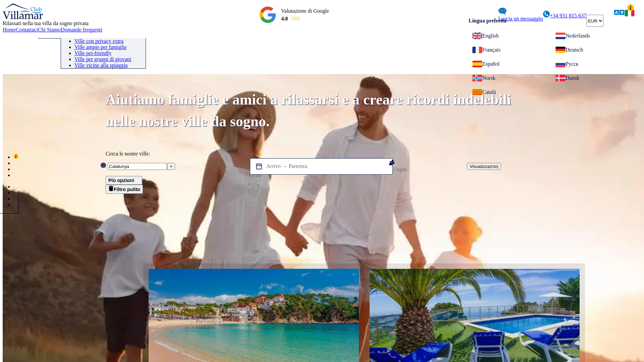Open the beach cove photo thumbnail
644x362 pixels.
point(254,315)
